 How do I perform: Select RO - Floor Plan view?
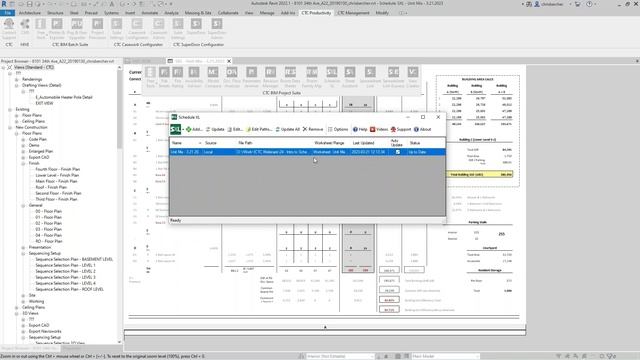click(x=49, y=241)
